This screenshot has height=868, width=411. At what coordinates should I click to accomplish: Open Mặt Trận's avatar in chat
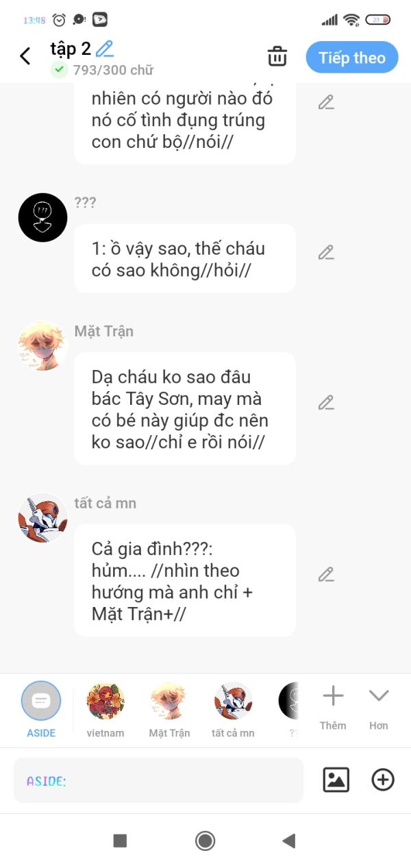[42, 346]
